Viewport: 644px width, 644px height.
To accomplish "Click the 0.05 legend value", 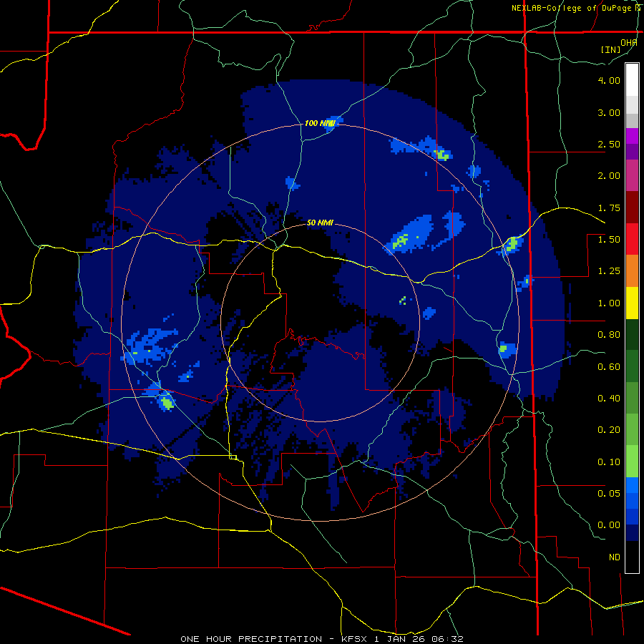I will (x=609, y=493).
